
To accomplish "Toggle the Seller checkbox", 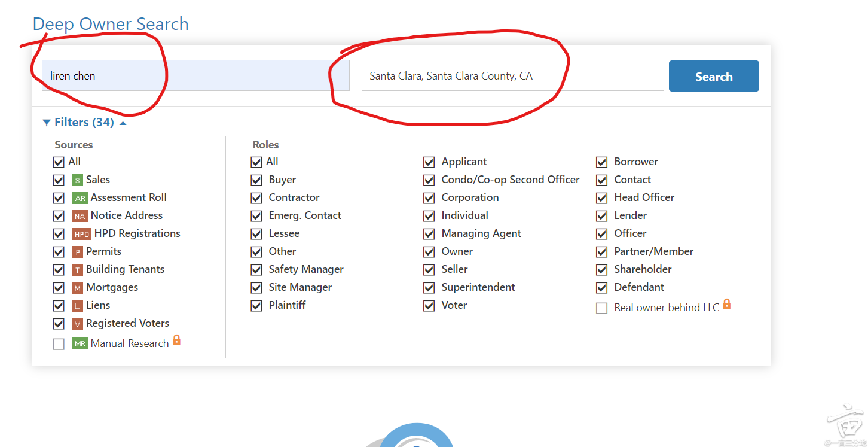I will tap(429, 270).
